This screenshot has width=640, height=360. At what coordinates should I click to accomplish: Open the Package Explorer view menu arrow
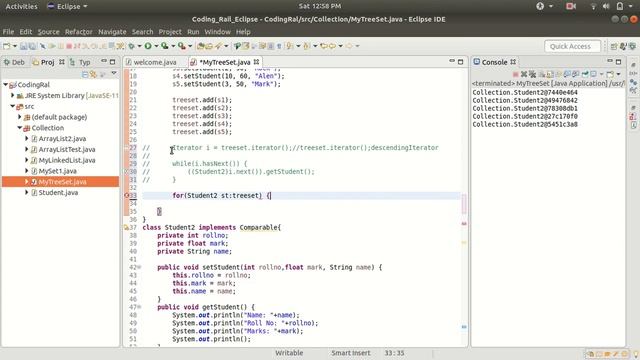(x=114, y=73)
